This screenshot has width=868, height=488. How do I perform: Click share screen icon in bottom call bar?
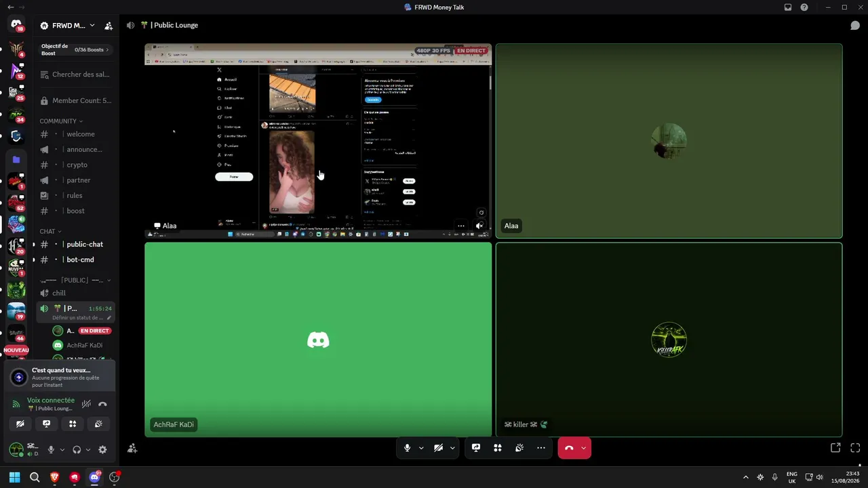[x=476, y=448]
